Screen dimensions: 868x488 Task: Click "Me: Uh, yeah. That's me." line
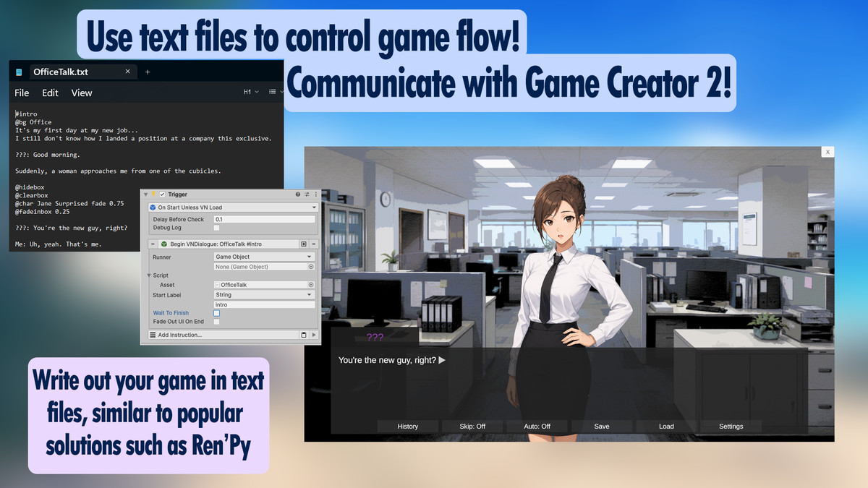click(59, 244)
